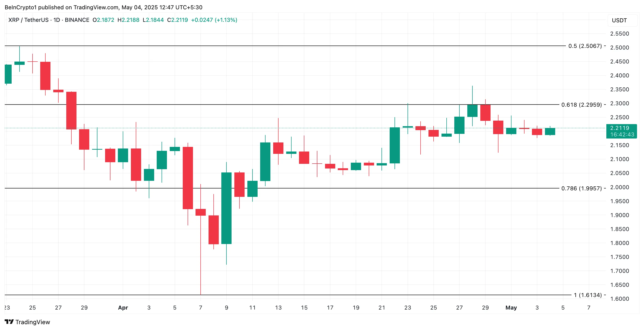This screenshot has width=644, height=330.
Task: Click the 1.6000 label on the price axis
Action: coord(620,299)
